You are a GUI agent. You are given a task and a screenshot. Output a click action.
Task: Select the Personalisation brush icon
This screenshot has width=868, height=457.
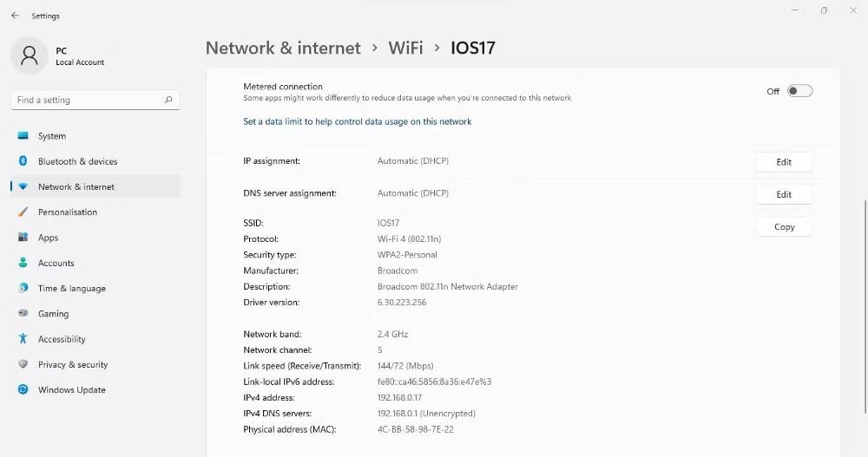[x=23, y=212]
